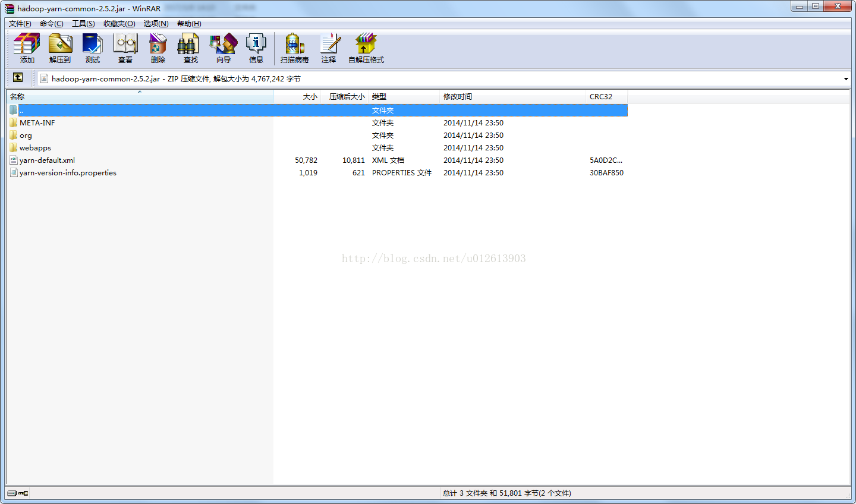
Task: Click the disk icon in status bar
Action: [12, 493]
